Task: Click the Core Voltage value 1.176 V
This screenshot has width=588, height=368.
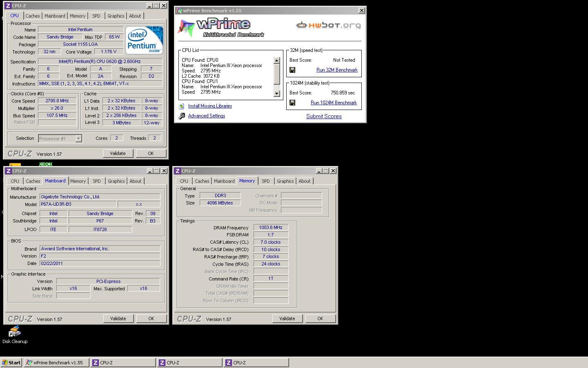Action: (x=109, y=52)
